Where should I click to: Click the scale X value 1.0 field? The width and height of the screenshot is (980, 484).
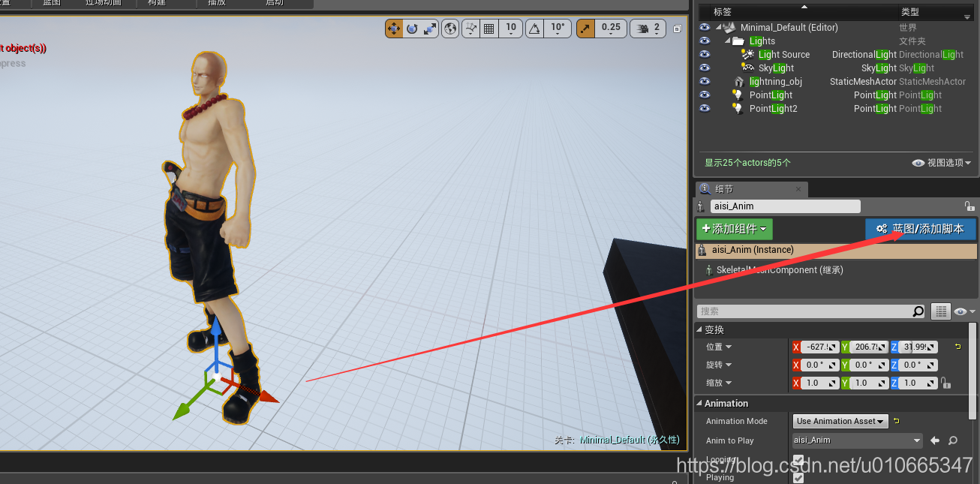click(820, 383)
